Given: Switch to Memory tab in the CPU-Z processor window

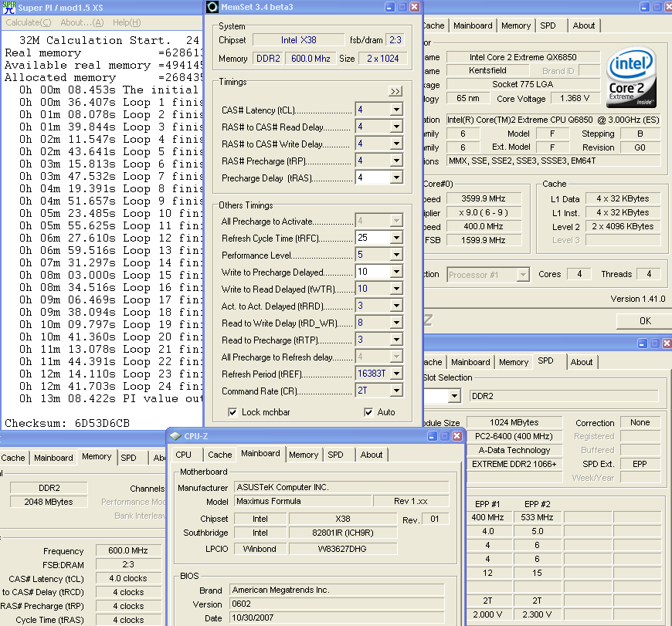Looking at the screenshot, I should (516, 25).
